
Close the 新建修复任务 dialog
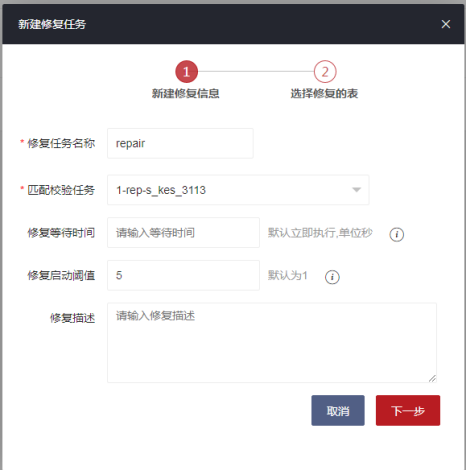click(x=446, y=24)
